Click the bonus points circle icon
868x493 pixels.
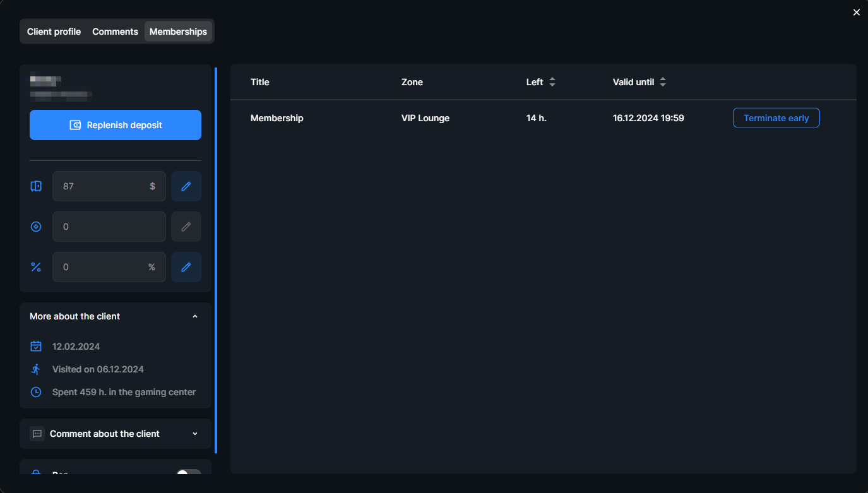(36, 227)
